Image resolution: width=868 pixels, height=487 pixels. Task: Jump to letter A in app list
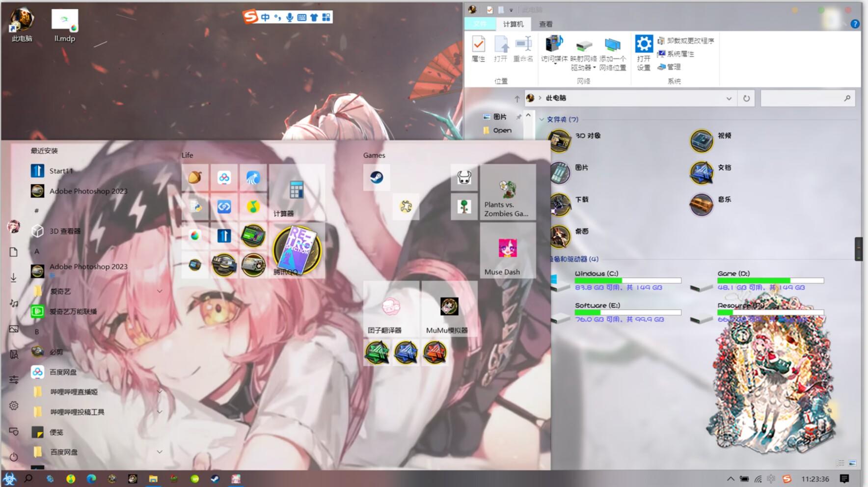37,251
